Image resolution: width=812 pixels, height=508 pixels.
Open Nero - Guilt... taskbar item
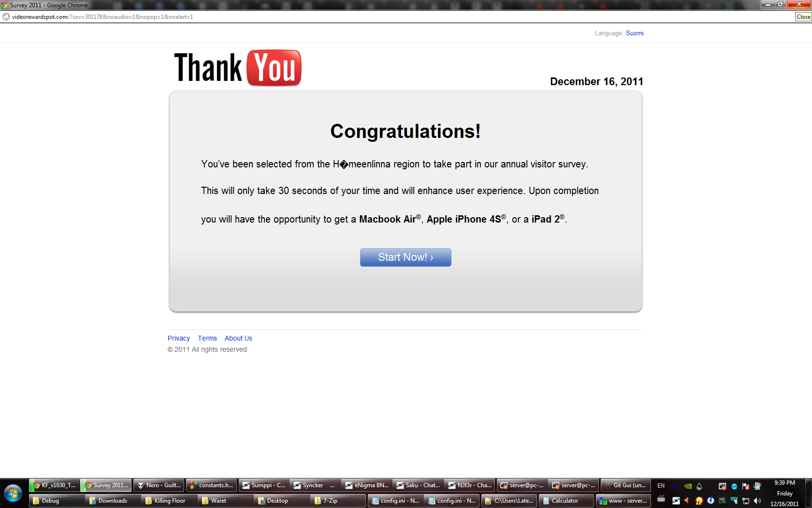tap(159, 485)
